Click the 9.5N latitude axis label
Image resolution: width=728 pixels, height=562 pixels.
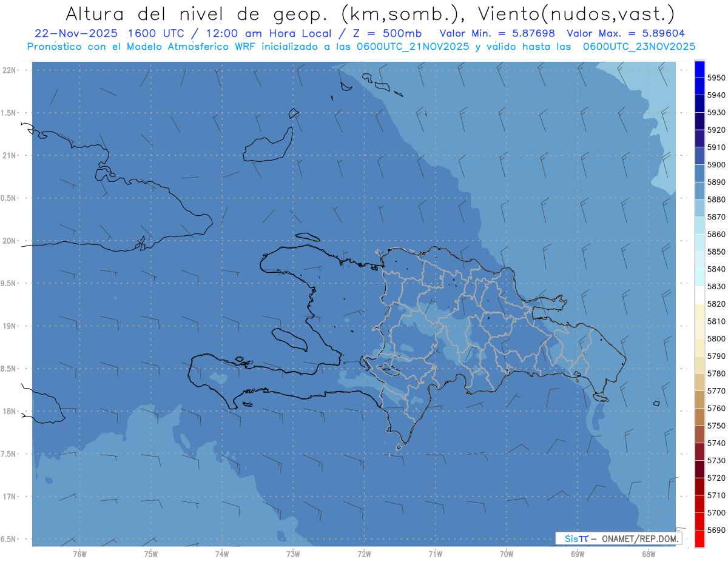point(8,283)
